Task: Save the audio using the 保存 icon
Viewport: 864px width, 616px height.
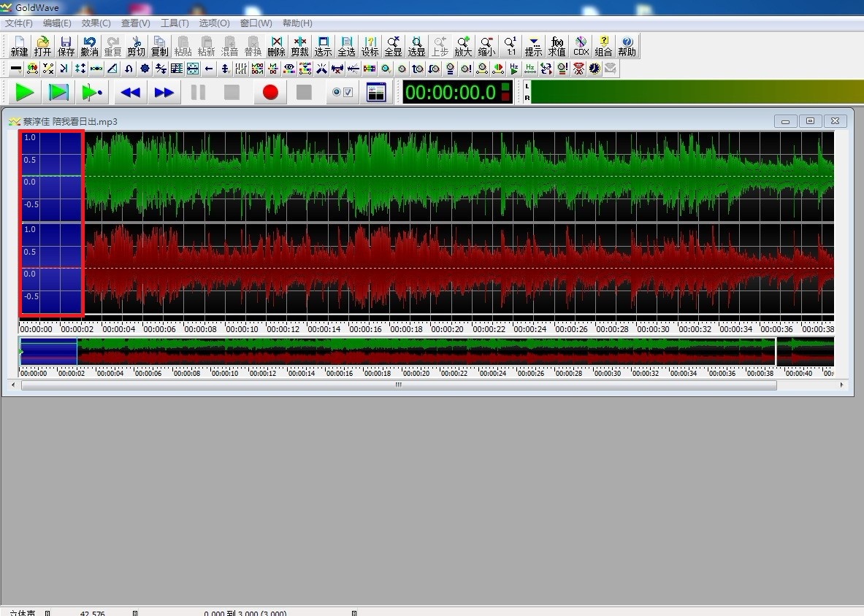Action: (x=66, y=46)
